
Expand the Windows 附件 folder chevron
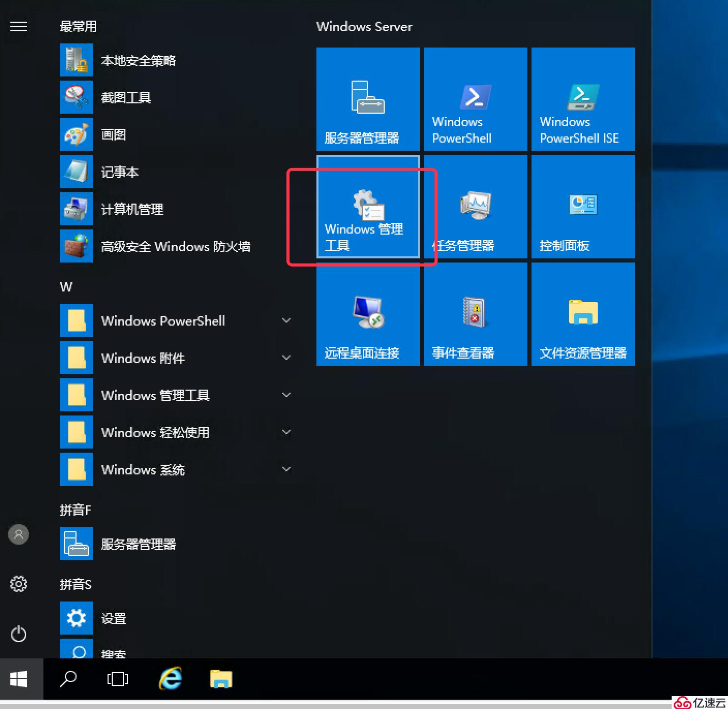point(286,358)
